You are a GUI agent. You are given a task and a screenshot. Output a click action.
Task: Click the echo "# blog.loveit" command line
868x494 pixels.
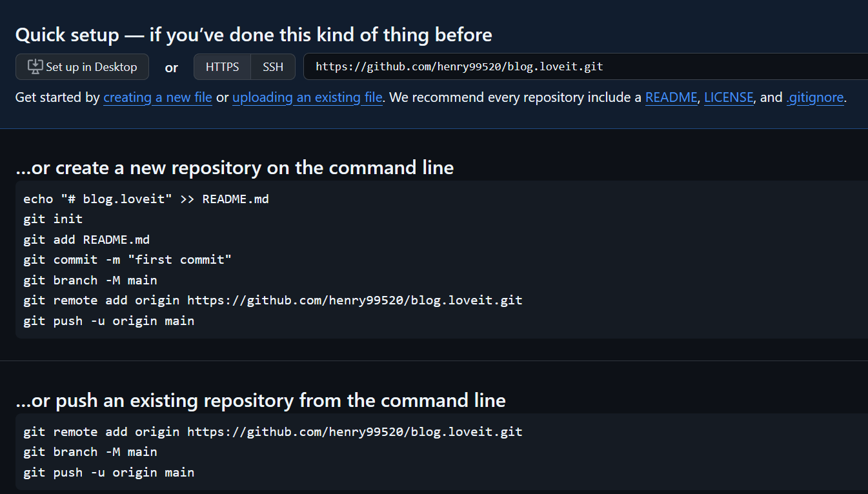(x=146, y=199)
